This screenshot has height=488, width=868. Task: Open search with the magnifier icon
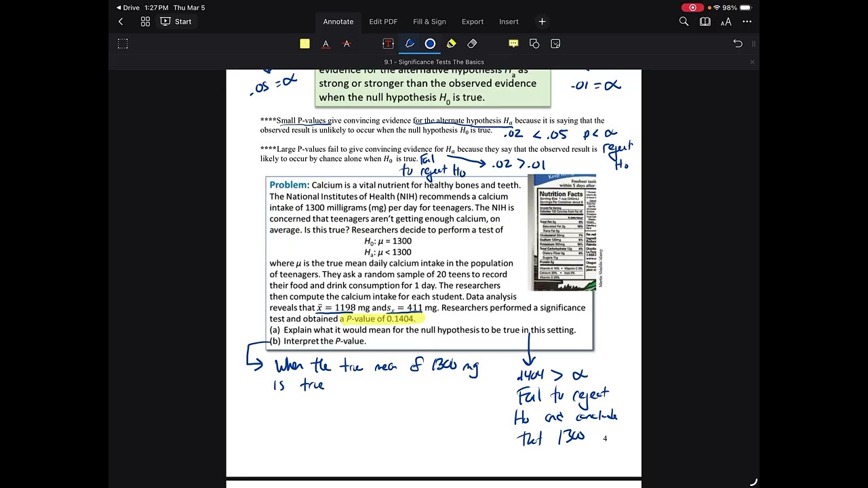(684, 22)
